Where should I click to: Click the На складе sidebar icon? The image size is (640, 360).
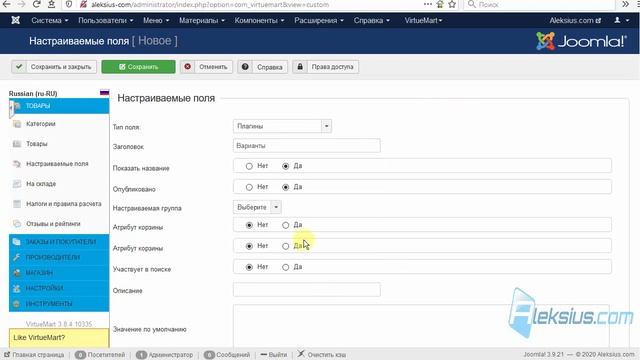pyautogui.click(x=17, y=184)
